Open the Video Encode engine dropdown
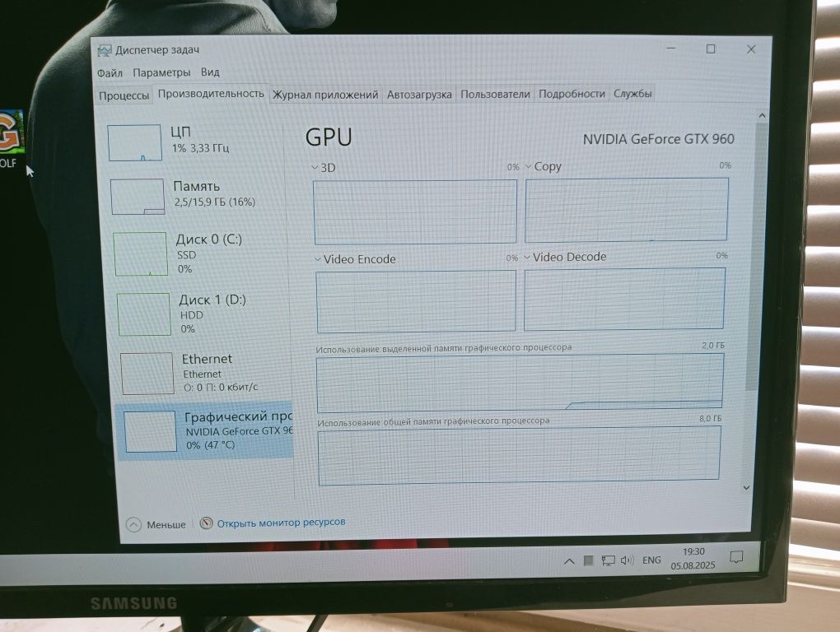Viewport: 840px width, 632px height. pos(318,259)
